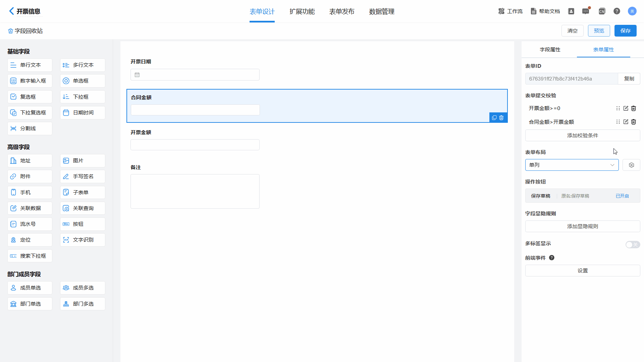Click the 预览 preview button
The width and height of the screenshot is (644, 362).
(x=599, y=31)
